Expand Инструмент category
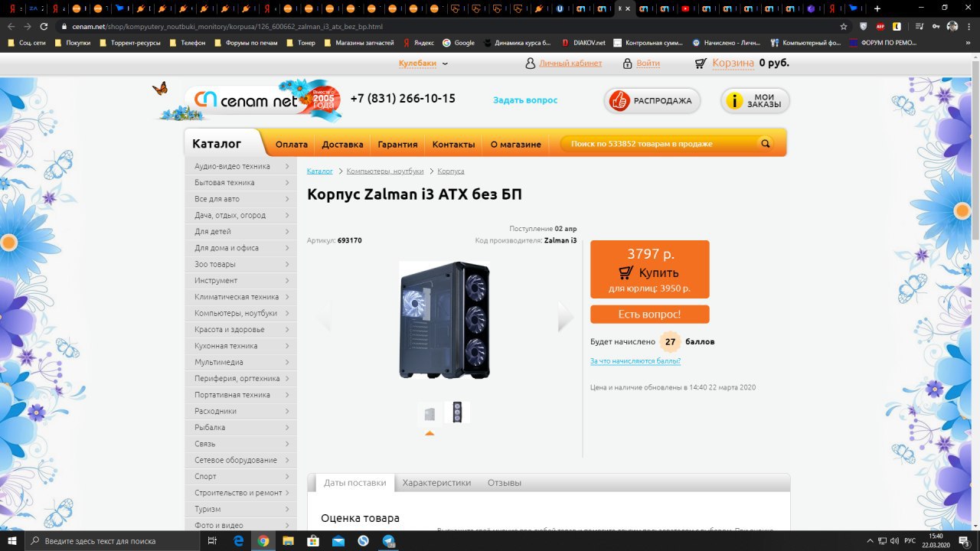 240,280
